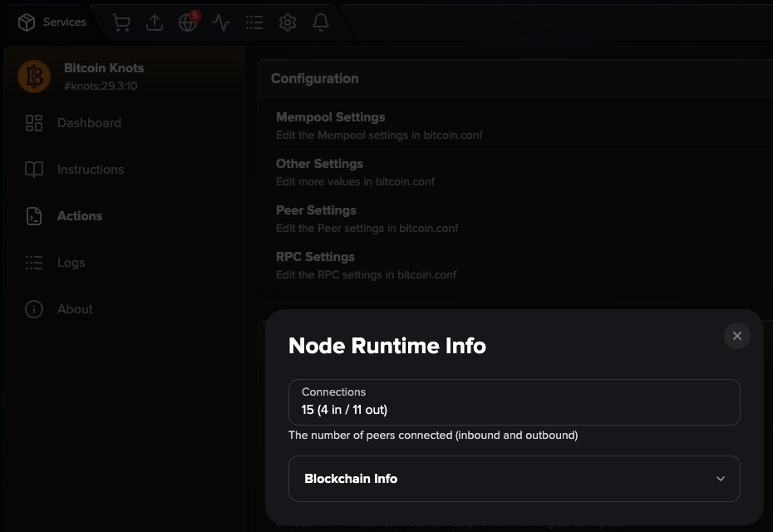The image size is (773, 532).
Task: Click the Bitcoin Knots logo
Action: click(x=34, y=76)
